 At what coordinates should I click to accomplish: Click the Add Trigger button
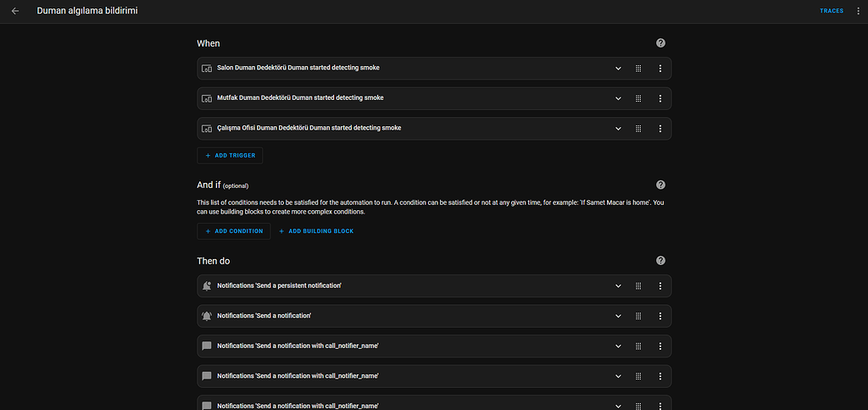coord(231,156)
